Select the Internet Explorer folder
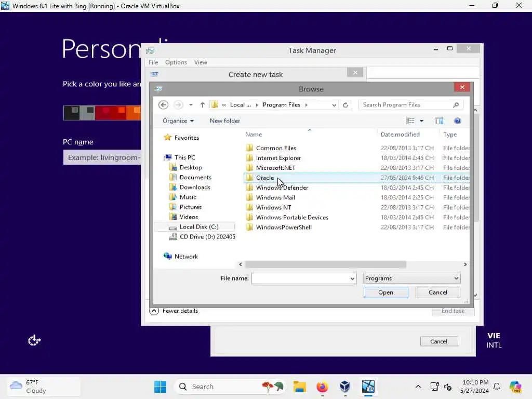 coord(278,158)
